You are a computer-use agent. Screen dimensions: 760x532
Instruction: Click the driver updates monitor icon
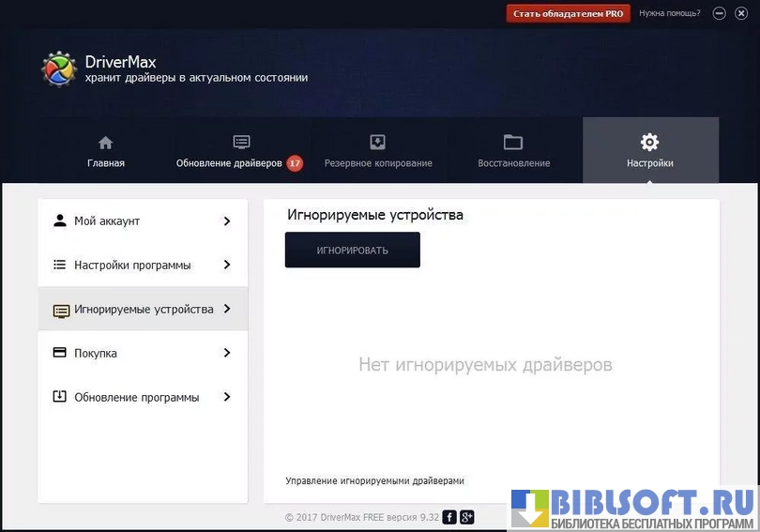pyautogui.click(x=241, y=143)
